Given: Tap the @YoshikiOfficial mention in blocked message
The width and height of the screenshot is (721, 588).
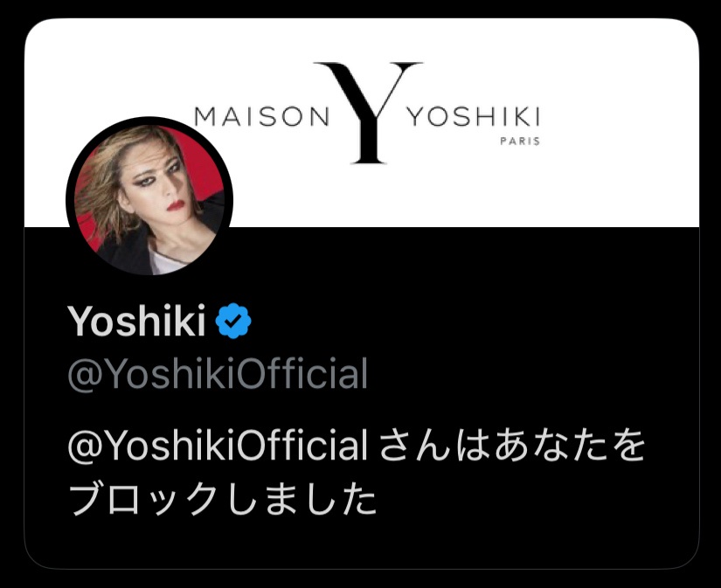Looking at the screenshot, I should tap(218, 446).
